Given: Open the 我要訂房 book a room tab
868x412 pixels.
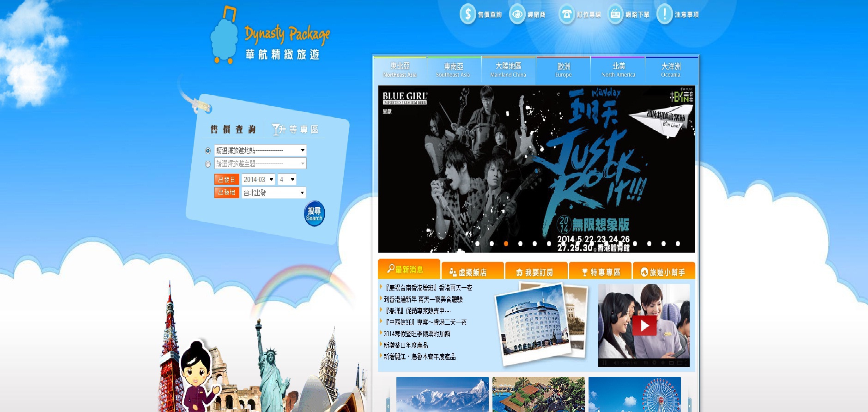Looking at the screenshot, I should [x=536, y=272].
